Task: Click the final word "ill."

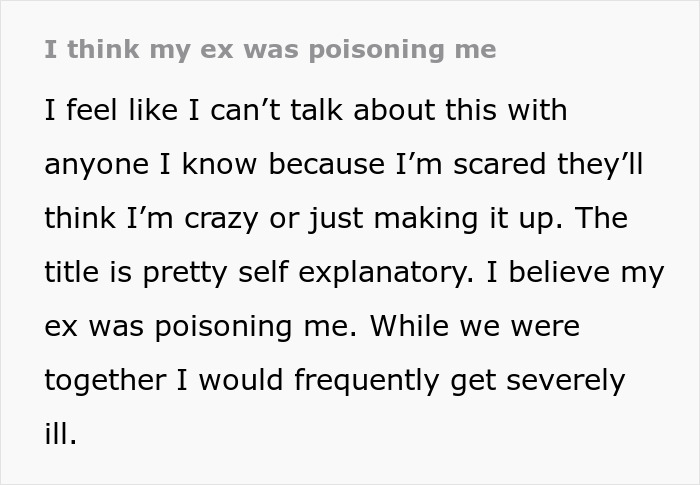Action: pos(60,435)
